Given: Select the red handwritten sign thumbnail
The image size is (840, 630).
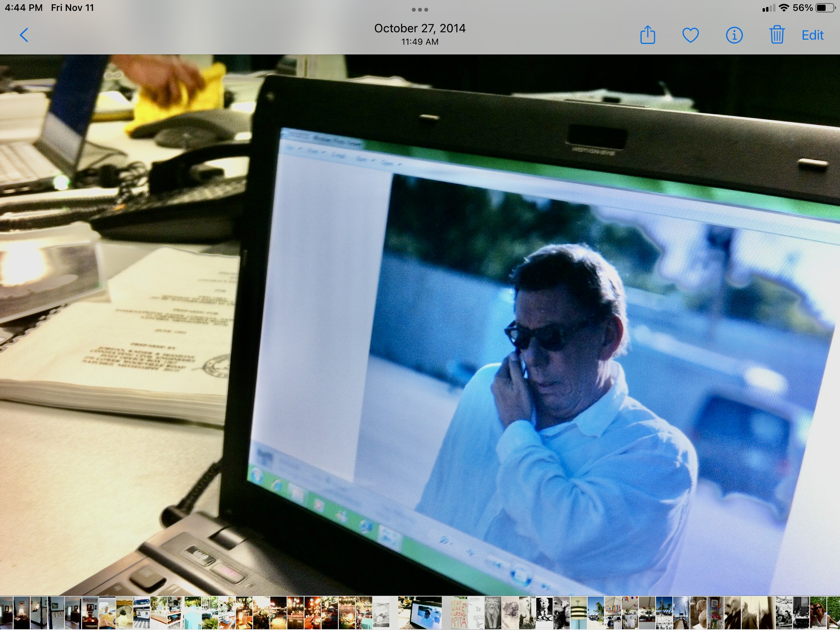Looking at the screenshot, I should 459,612.
